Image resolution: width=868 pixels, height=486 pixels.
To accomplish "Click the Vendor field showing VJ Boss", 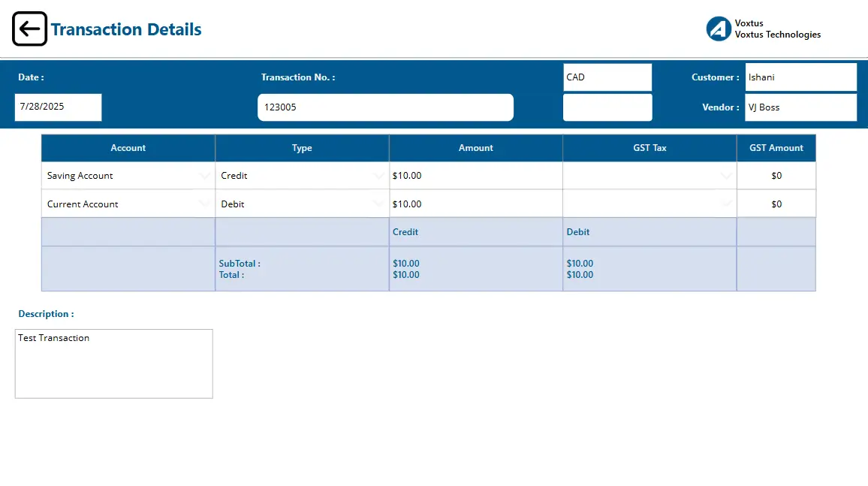I will coord(800,107).
